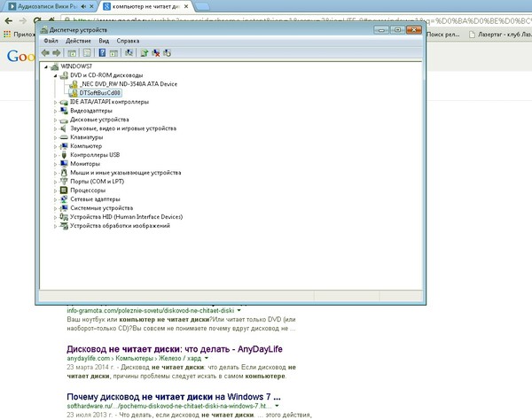Toggle the action pane toolbar icon
The height and width of the screenshot is (420, 532).
[x=113, y=53]
